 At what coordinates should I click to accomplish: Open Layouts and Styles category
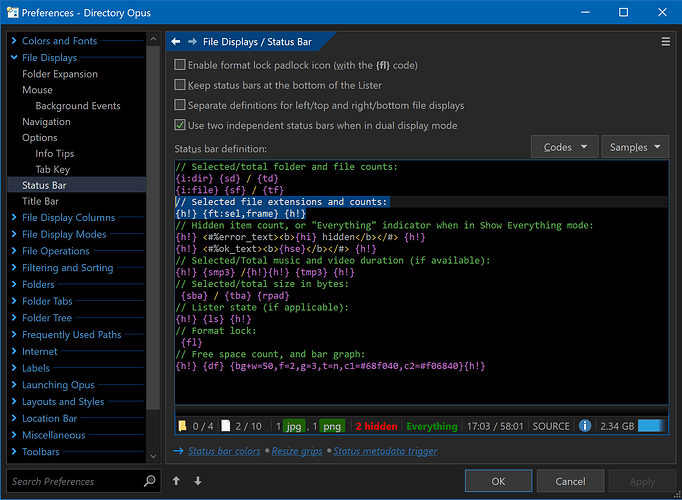[x=63, y=401]
